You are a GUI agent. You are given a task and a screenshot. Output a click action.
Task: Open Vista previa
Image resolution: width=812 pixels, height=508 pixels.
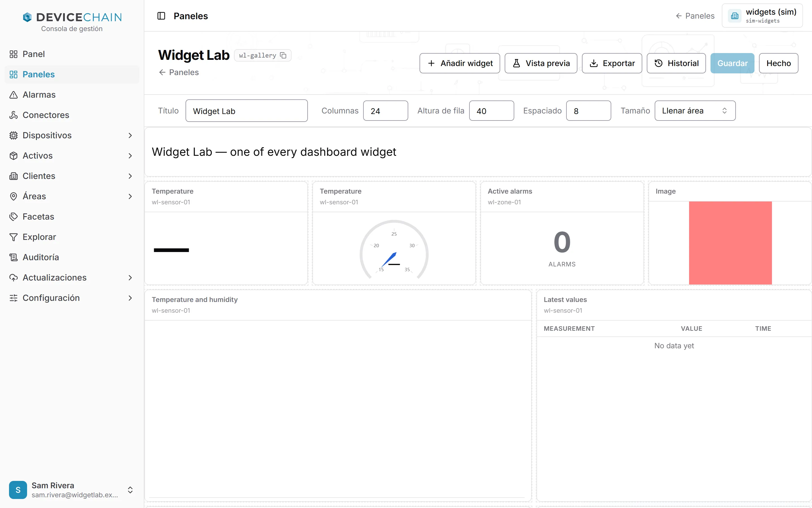[541, 63]
